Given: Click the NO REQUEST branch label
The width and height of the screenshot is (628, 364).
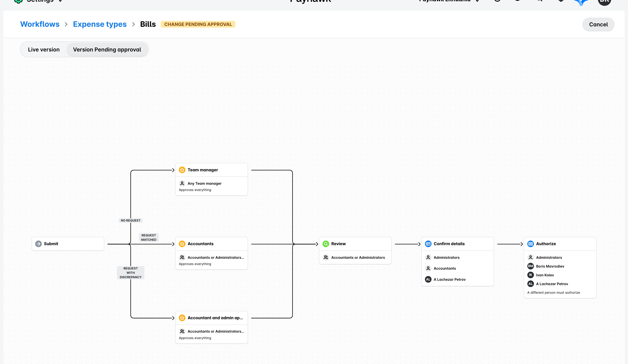Looking at the screenshot, I should 131,220.
